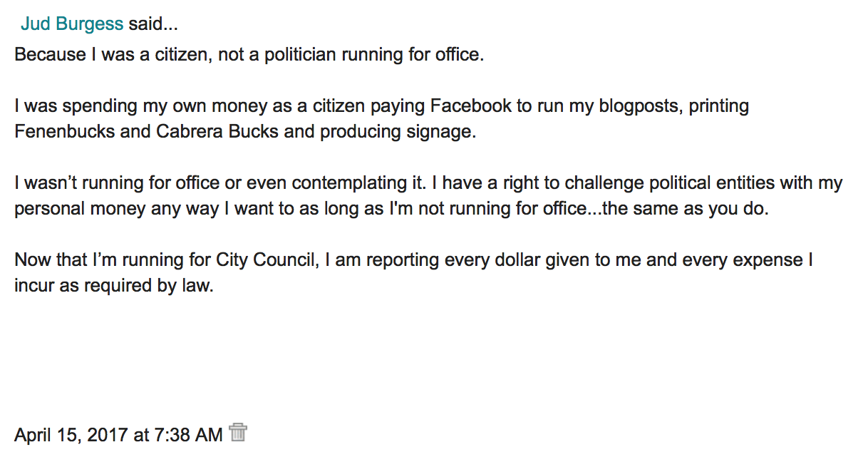
Task: Delete comment using the trash icon
Action: (x=238, y=433)
